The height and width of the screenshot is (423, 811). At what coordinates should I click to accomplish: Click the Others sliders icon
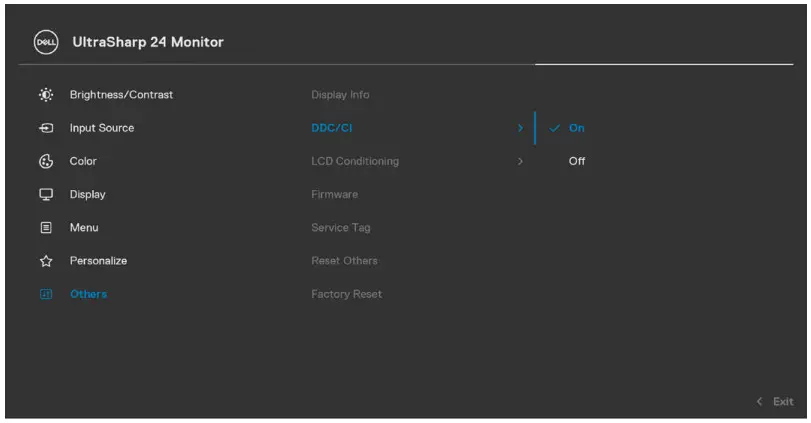click(46, 294)
